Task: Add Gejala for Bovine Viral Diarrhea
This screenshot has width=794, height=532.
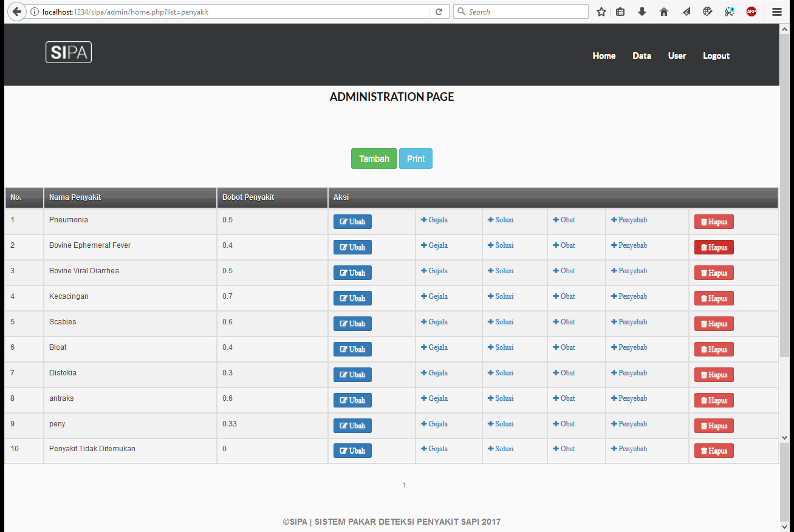Action: point(434,271)
